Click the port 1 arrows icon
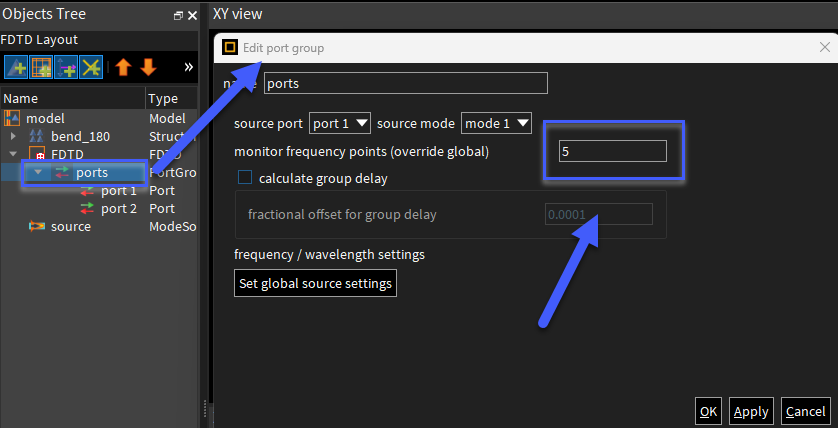The width and height of the screenshot is (838, 428). point(87,191)
